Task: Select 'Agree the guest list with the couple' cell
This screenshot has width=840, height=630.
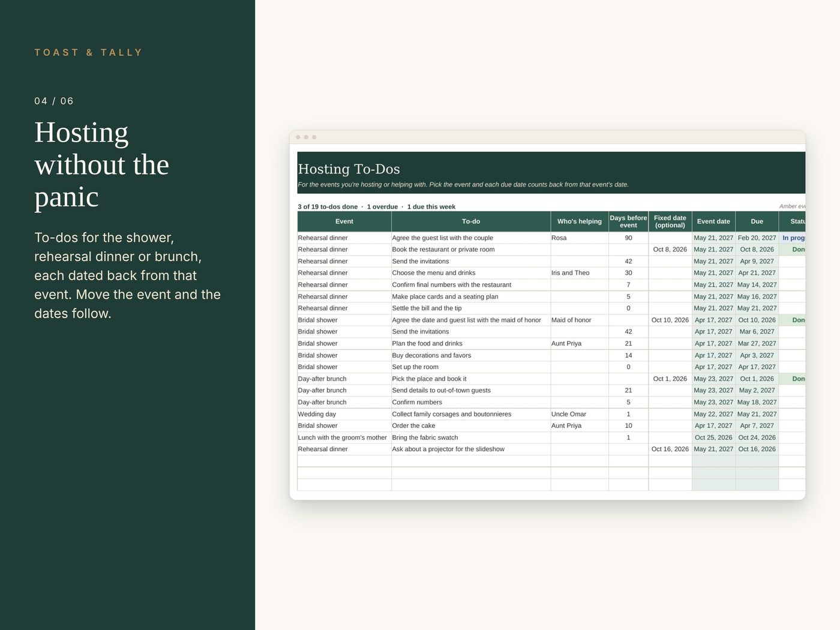Action: (471, 238)
